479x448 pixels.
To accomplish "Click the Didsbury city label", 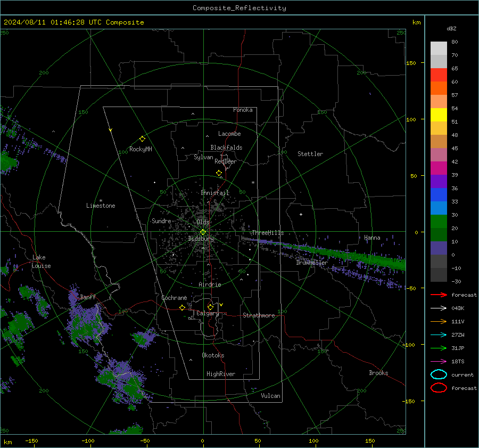I will tap(201, 239).
